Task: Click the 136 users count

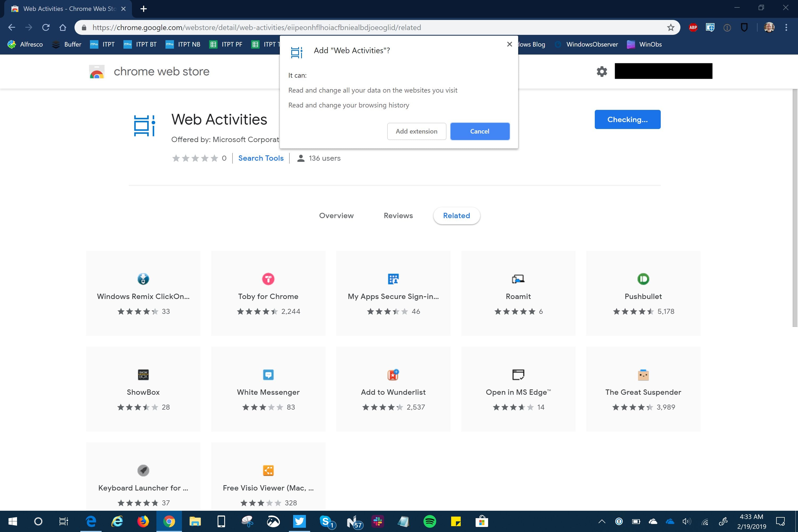Action: [x=319, y=158]
